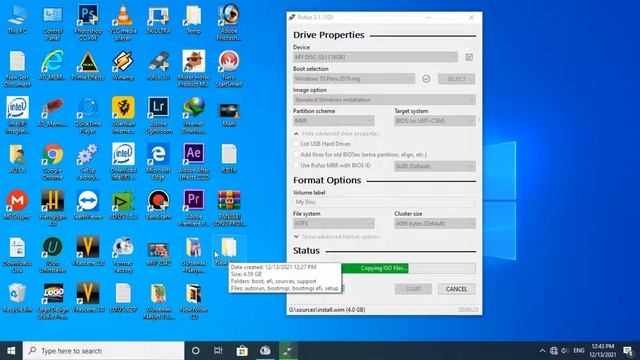
Task: Open the Mister Horse Product Manager icon
Action: [193, 68]
